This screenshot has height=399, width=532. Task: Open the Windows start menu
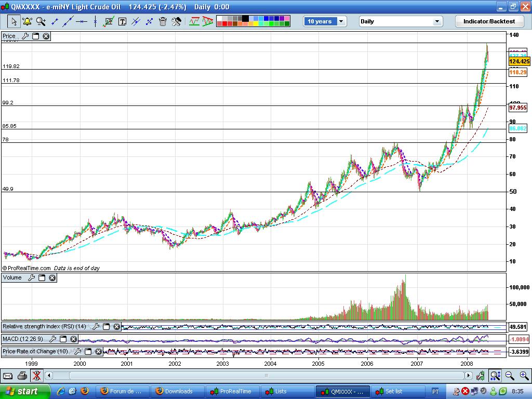click(x=25, y=392)
